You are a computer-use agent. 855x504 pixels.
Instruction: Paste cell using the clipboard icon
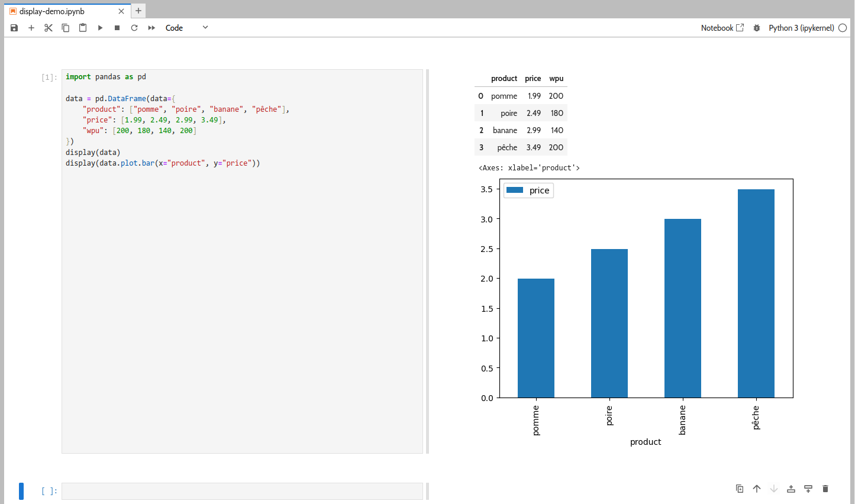tap(83, 28)
